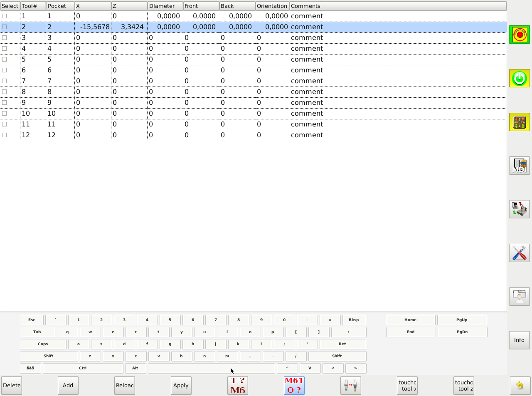Sort by the Pocket column header
The width and height of the screenshot is (532, 396).
point(60,6)
